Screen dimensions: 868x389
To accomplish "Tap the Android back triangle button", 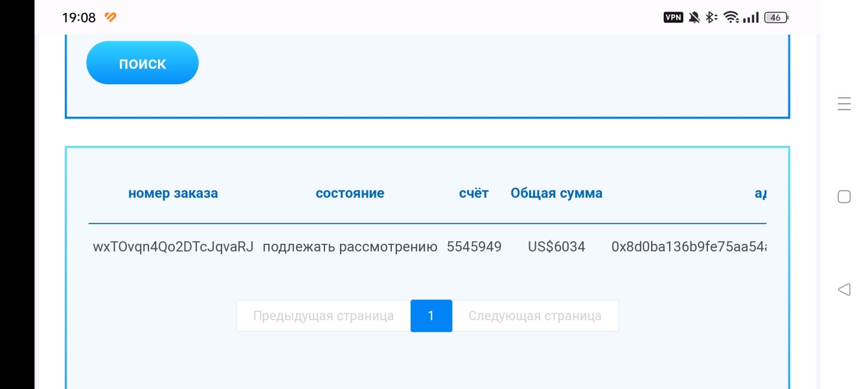I will pos(844,289).
